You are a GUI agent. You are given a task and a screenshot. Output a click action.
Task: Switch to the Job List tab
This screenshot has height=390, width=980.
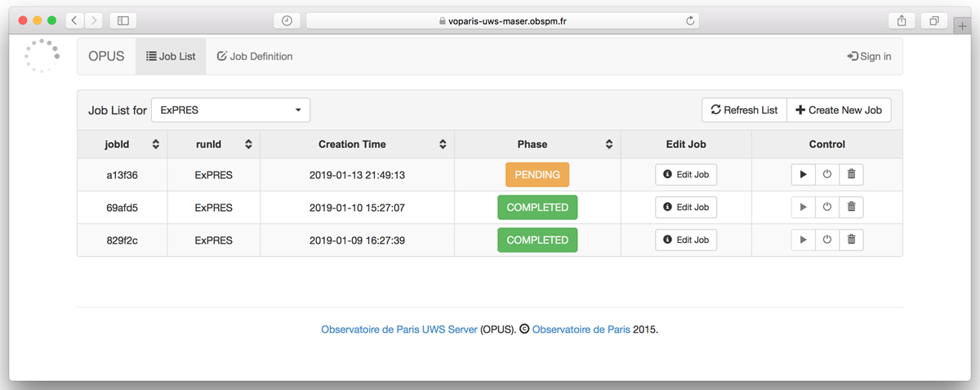pos(171,56)
